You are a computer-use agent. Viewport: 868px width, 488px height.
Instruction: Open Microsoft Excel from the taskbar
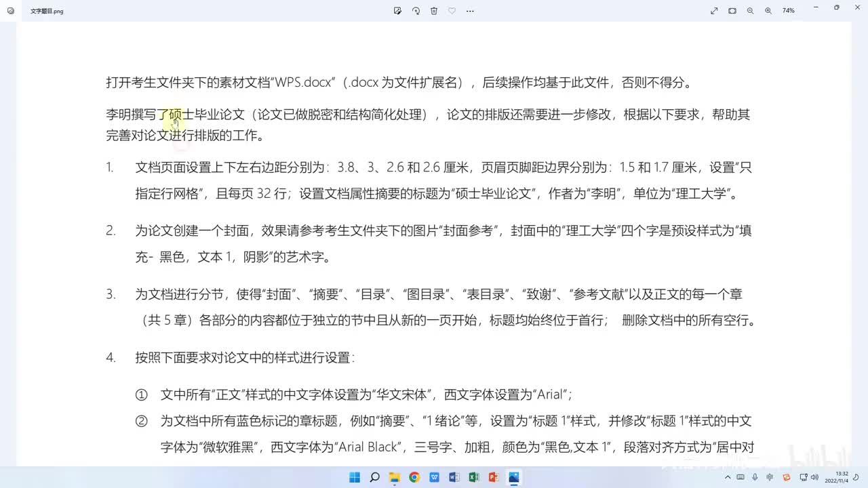point(474,477)
